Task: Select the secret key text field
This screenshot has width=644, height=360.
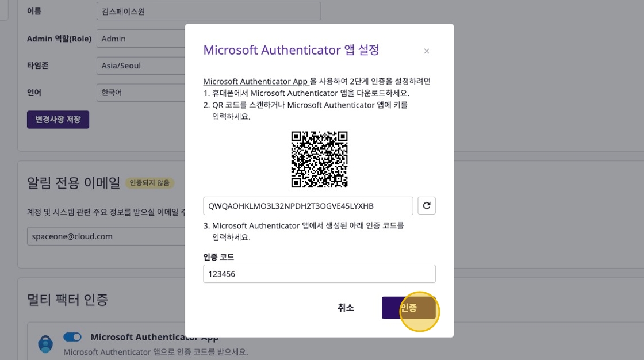Action: pyautogui.click(x=308, y=206)
